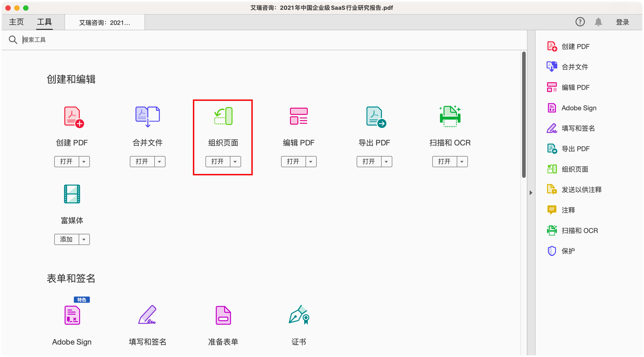Switch to the 艾瑞咨询 document tab
644x357 pixels.
click(105, 23)
